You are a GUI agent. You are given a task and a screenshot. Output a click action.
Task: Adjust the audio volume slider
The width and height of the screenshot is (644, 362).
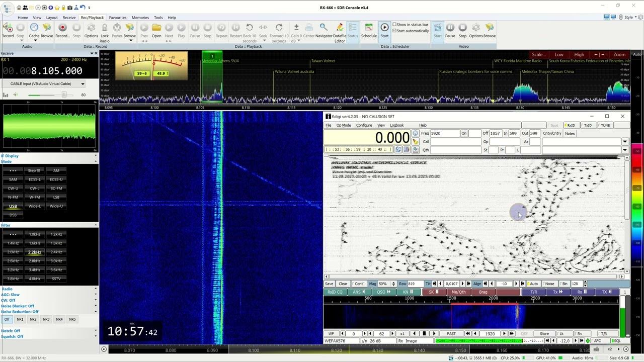[x=63, y=95]
